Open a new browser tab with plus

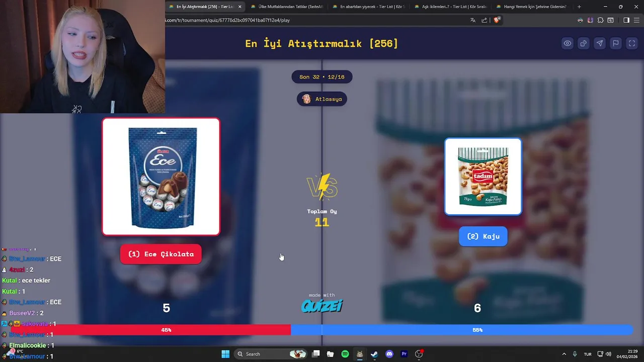click(x=579, y=7)
